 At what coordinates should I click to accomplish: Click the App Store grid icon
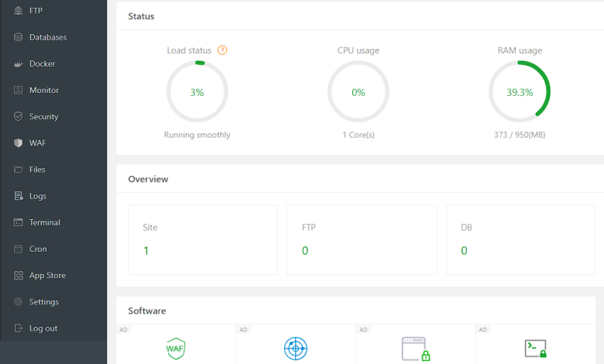[18, 276]
